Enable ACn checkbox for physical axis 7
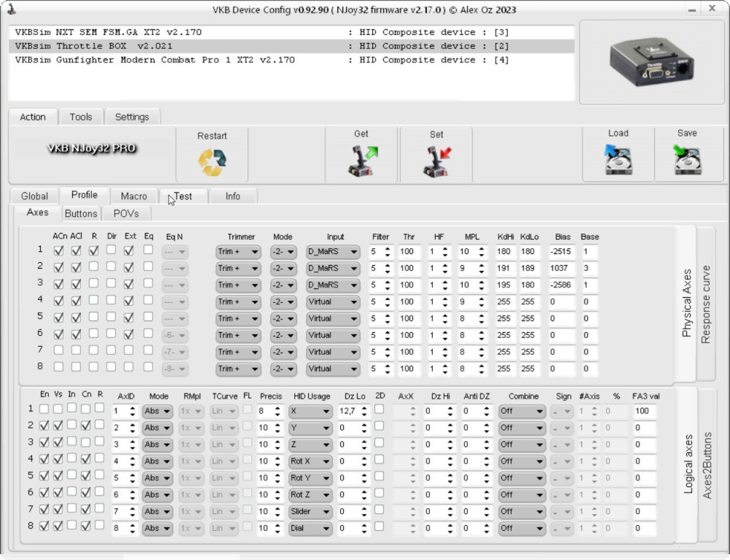 click(x=58, y=350)
